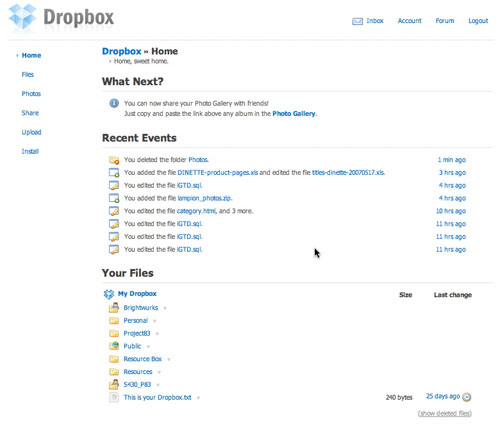Open the Resource Box folder

[x=143, y=359]
